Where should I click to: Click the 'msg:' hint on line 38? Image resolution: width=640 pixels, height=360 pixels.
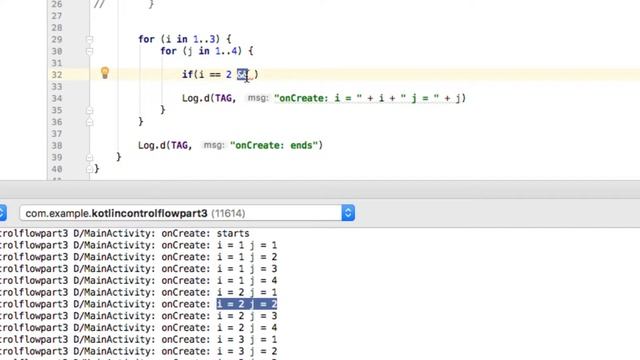[214, 145]
